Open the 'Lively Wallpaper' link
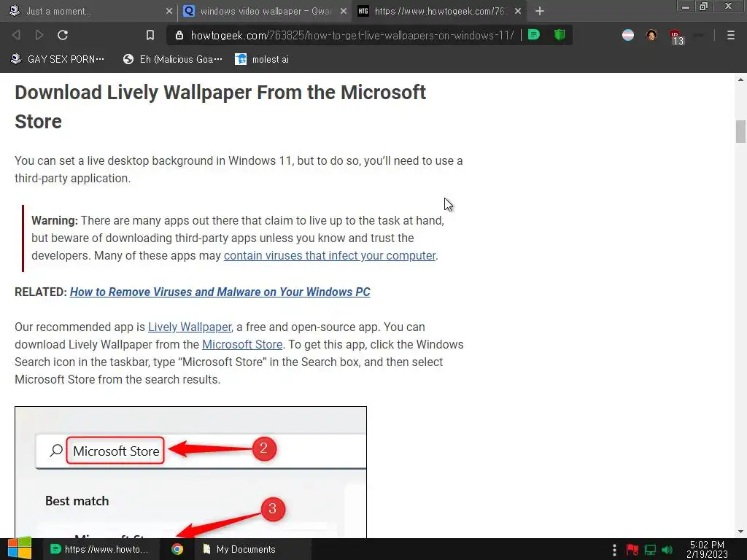 pos(190,327)
